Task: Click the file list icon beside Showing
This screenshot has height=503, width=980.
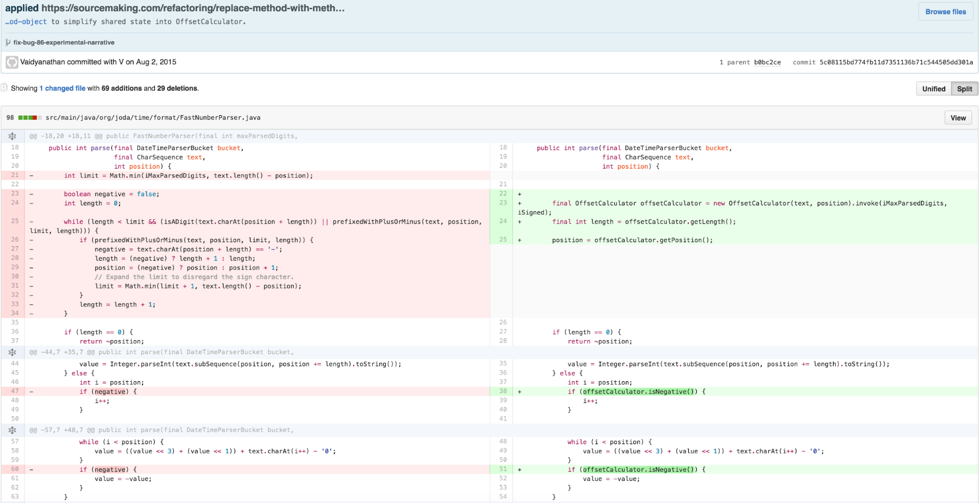Action: [x=4, y=88]
